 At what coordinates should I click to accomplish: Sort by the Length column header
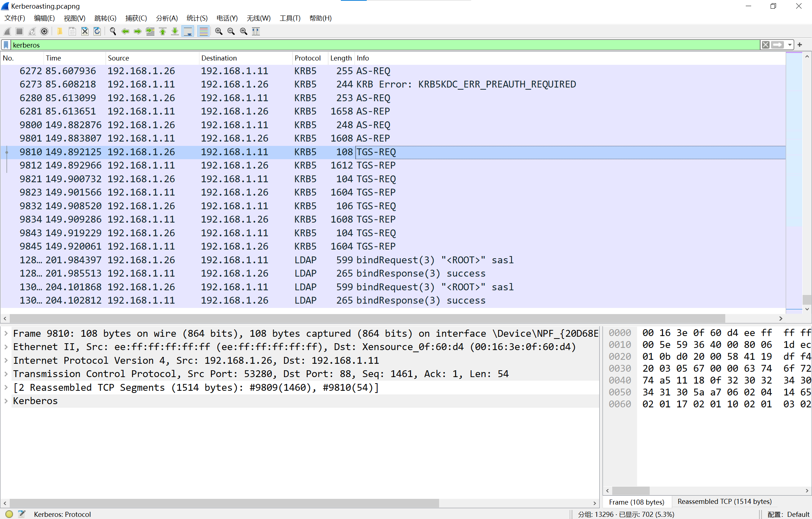pos(341,58)
